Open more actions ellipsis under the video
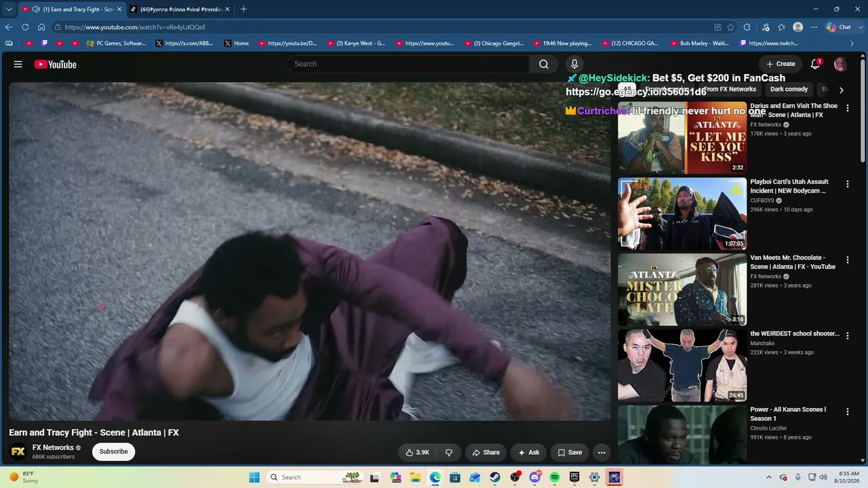Viewport: 868px width, 488px height. point(601,452)
